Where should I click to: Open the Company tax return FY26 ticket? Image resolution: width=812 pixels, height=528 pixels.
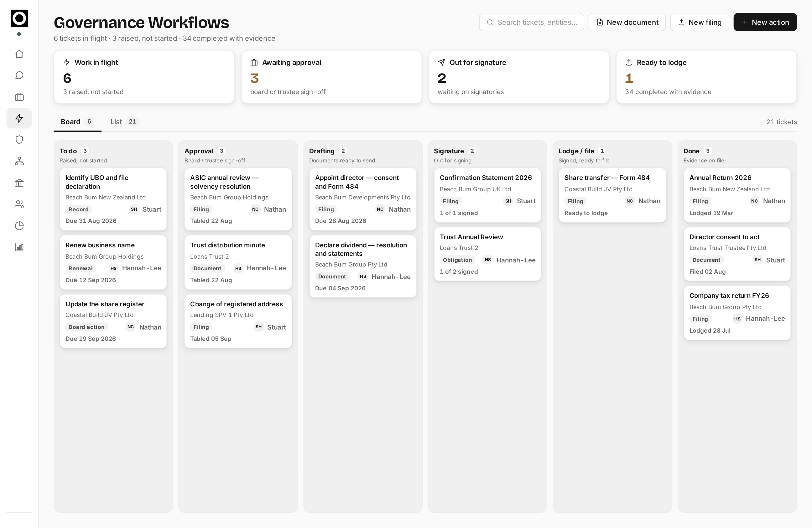pyautogui.click(x=737, y=313)
